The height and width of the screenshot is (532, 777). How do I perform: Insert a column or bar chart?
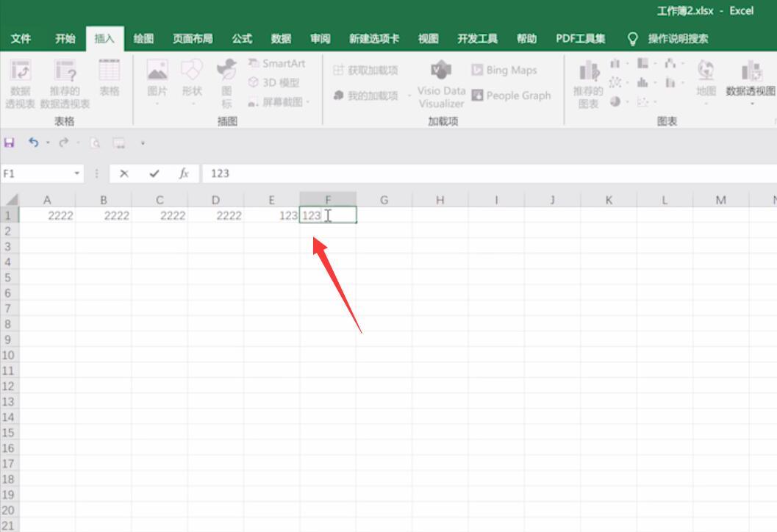615,63
